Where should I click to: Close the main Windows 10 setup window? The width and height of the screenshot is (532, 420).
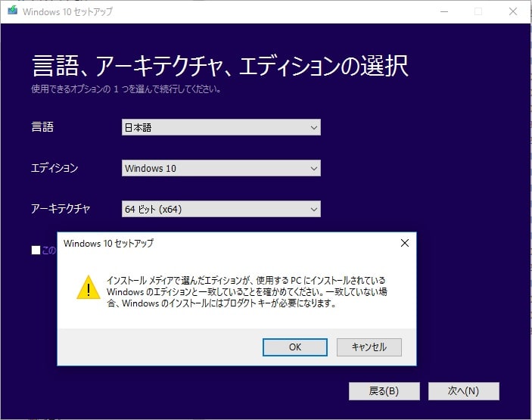click(513, 11)
